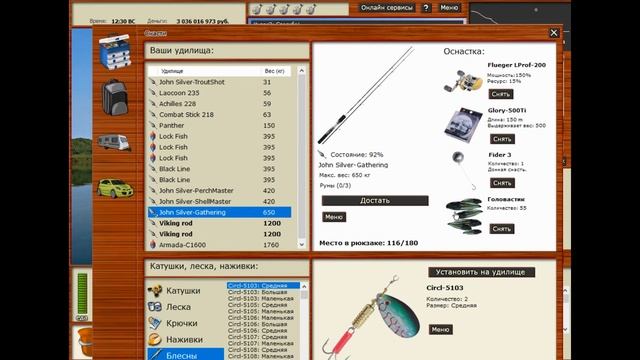Click Установить на удилище button
The width and height of the screenshot is (640, 360).
481,272
